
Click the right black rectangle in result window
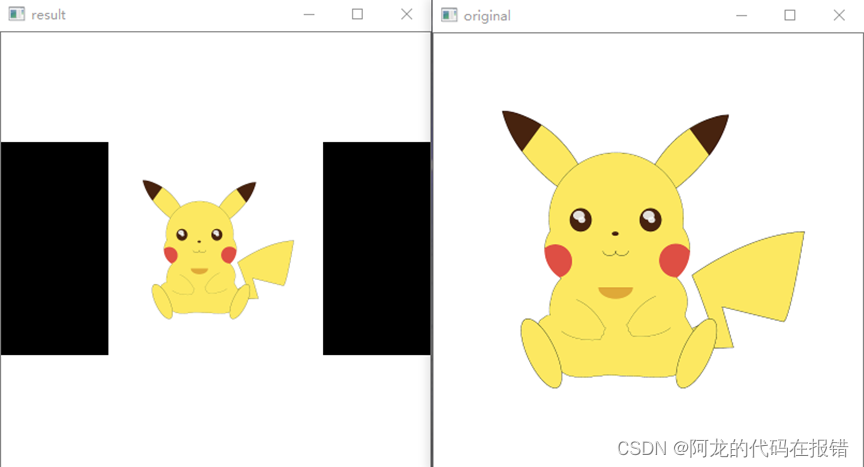pos(376,248)
